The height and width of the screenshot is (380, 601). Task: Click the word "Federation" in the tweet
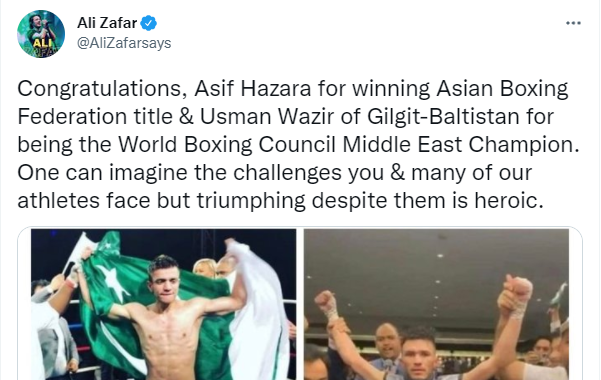point(72,117)
